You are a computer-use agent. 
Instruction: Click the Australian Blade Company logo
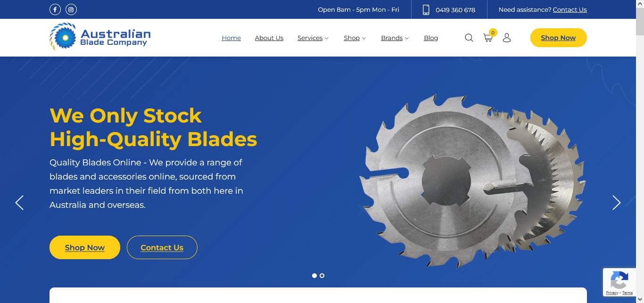(x=100, y=36)
